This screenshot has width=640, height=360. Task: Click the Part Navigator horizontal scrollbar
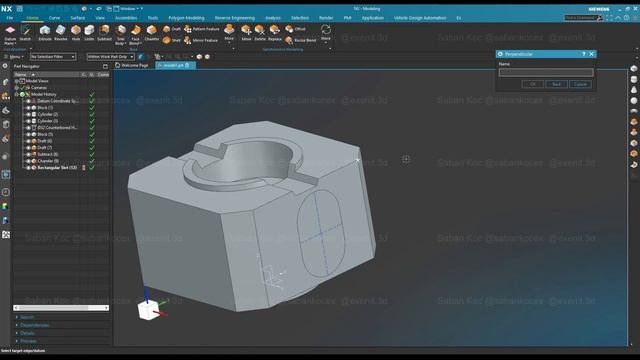click(x=61, y=308)
